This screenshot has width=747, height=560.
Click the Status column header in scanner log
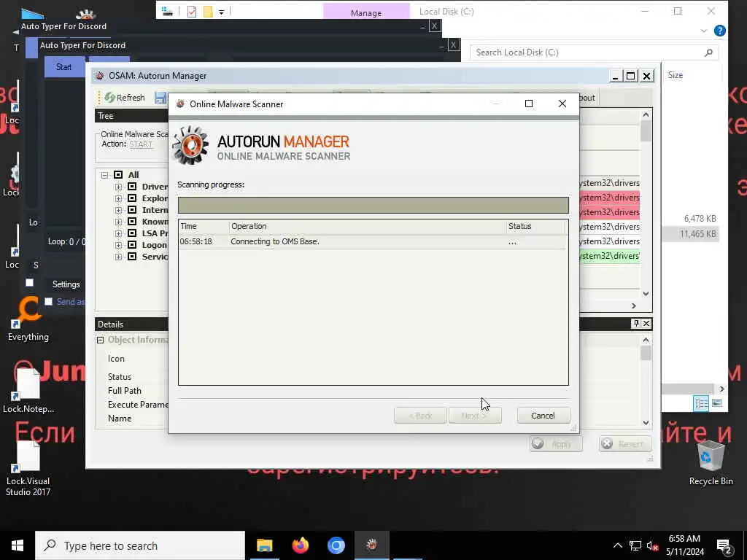(536, 226)
